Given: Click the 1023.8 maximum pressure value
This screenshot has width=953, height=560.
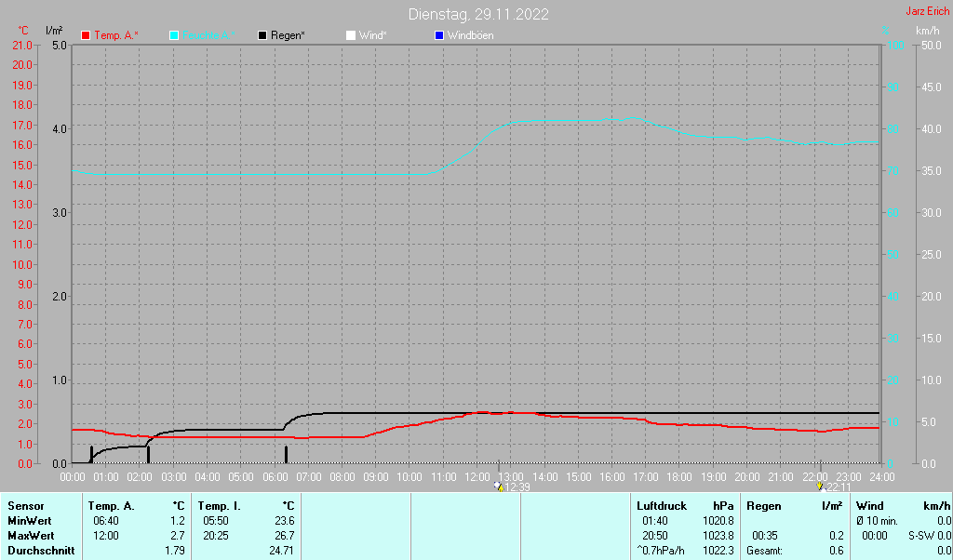Looking at the screenshot, I should [x=718, y=537].
